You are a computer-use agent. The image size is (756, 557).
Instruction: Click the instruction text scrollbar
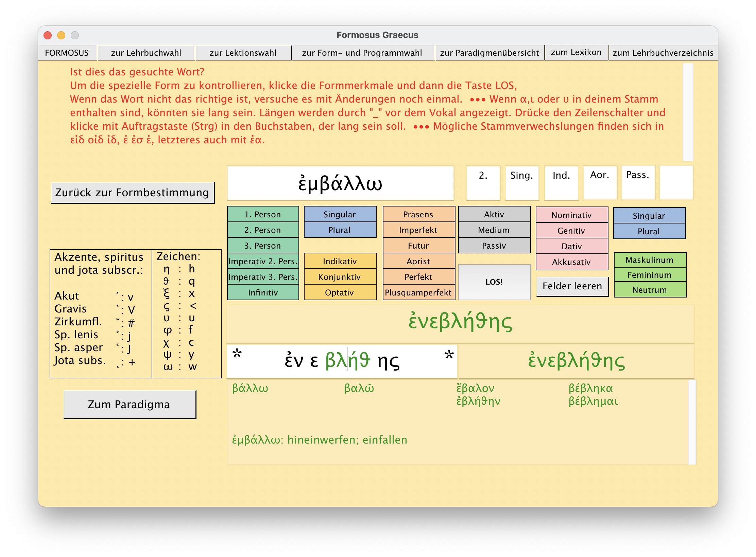[x=688, y=112]
